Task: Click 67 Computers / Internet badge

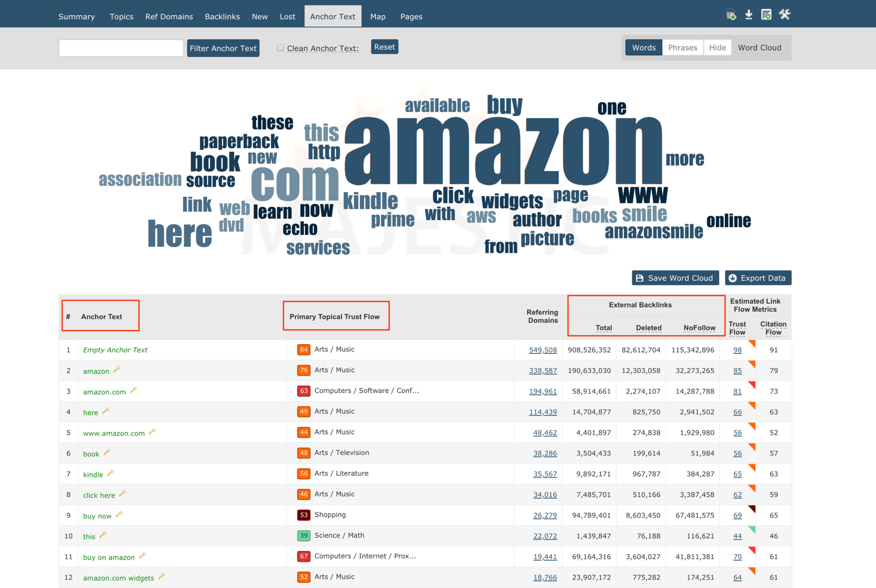Action: pos(303,556)
